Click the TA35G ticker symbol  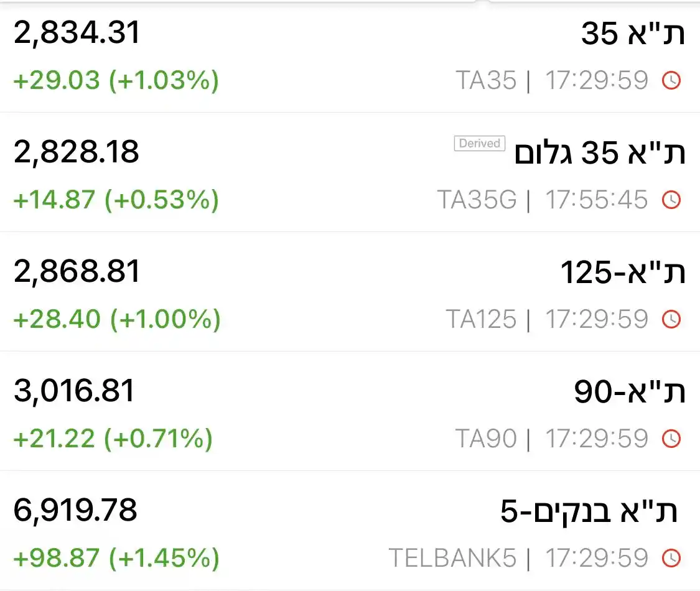477,200
